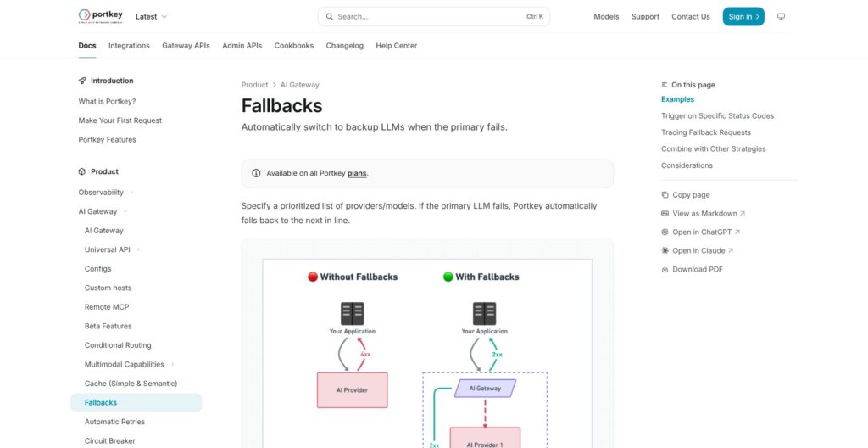The image size is (868, 448).
Task: Jump to Tracing Fallback Requests
Action: pyautogui.click(x=706, y=132)
